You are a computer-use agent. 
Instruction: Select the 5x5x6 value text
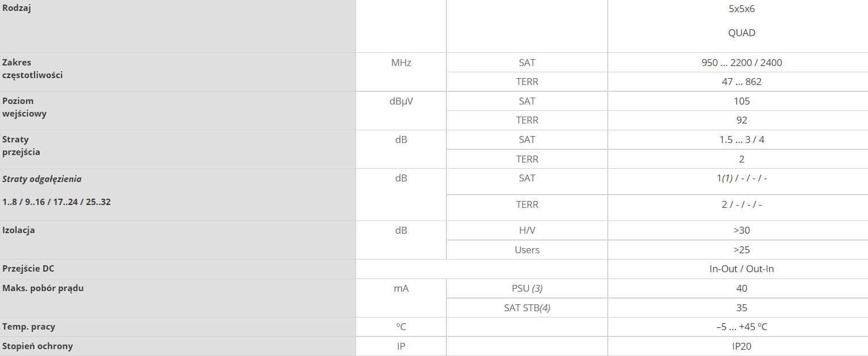point(741,9)
